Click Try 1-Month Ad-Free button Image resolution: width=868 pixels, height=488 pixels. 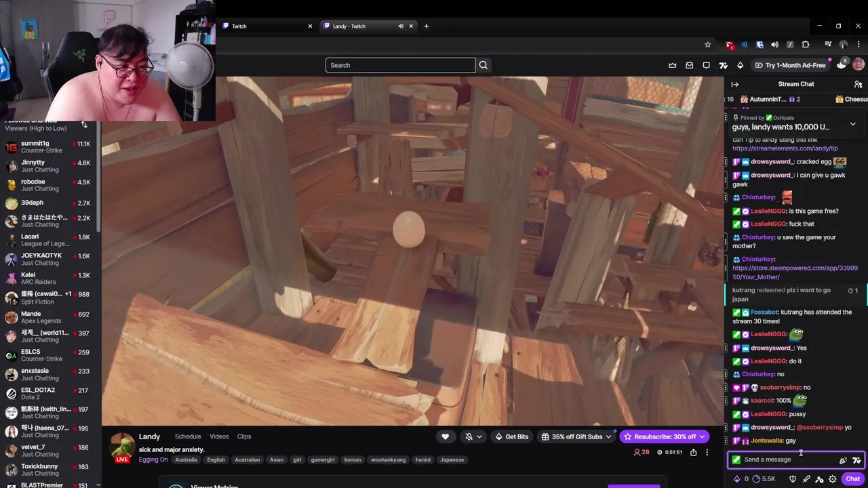pyautogui.click(x=790, y=65)
